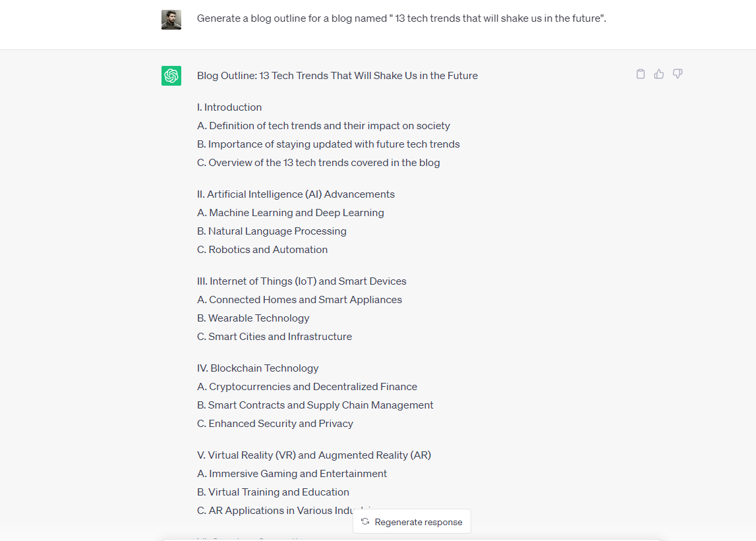Click Regenerate response button
The width and height of the screenshot is (756, 541).
(412, 522)
